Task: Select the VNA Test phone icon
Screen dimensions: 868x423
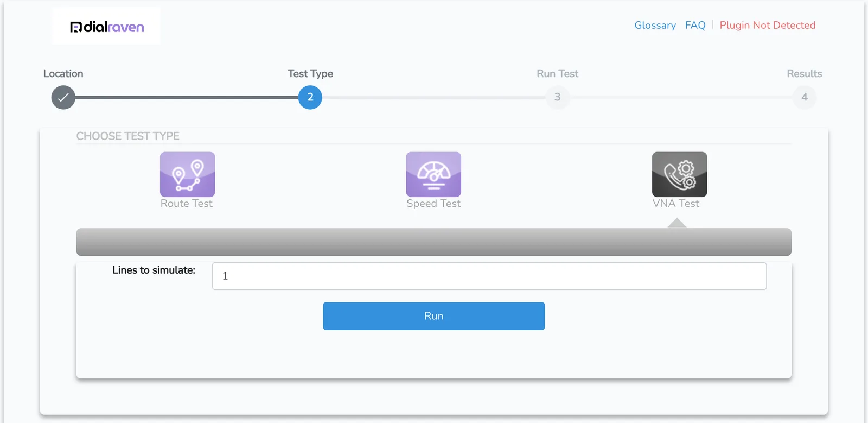Action: pyautogui.click(x=679, y=174)
